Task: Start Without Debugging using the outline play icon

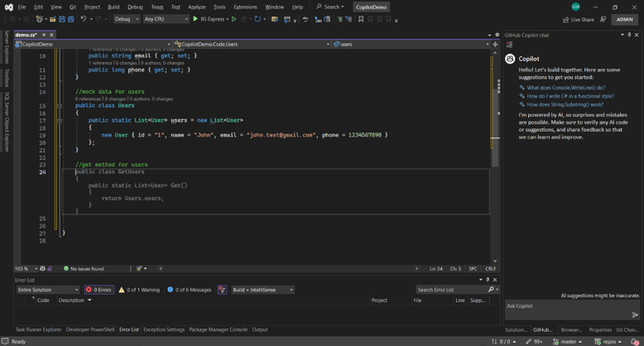Action: click(234, 19)
